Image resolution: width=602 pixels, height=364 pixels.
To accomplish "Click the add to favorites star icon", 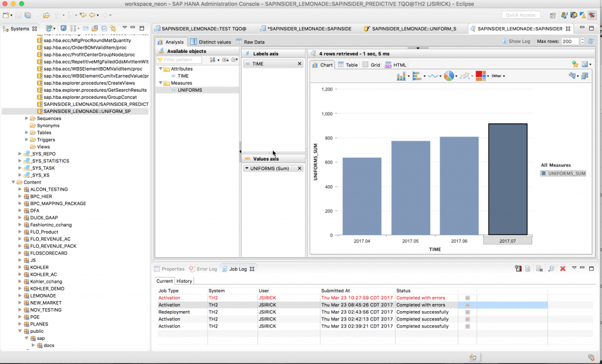I will 575,64.
